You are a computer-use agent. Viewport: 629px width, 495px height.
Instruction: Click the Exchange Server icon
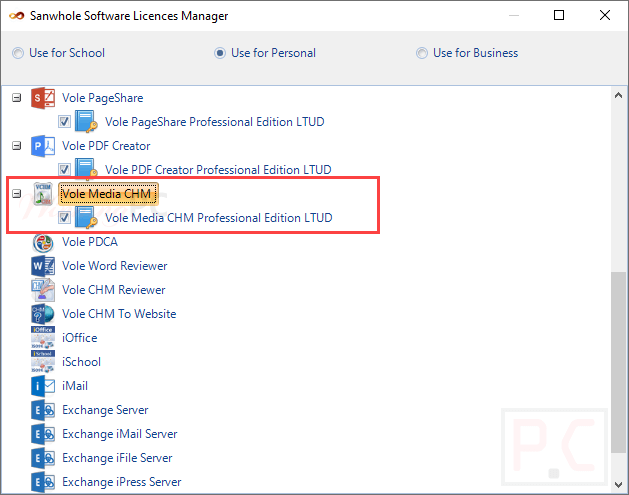pos(43,410)
